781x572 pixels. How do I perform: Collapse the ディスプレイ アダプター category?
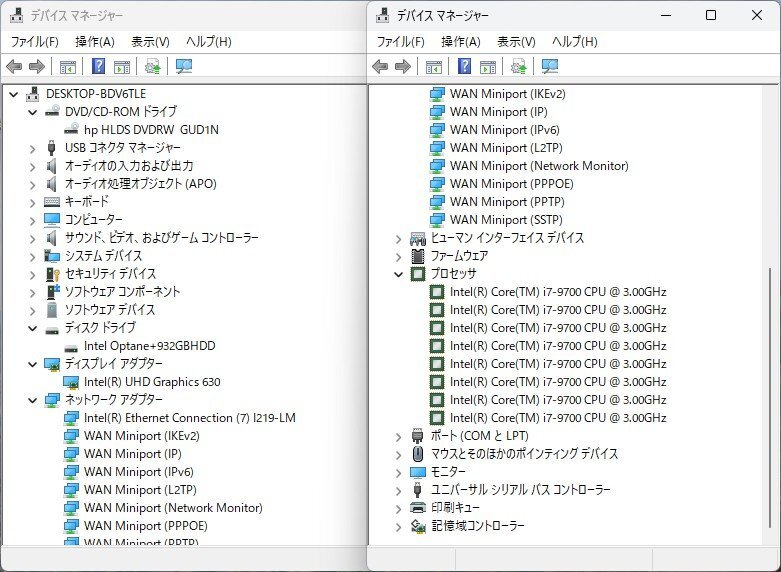click(34, 364)
